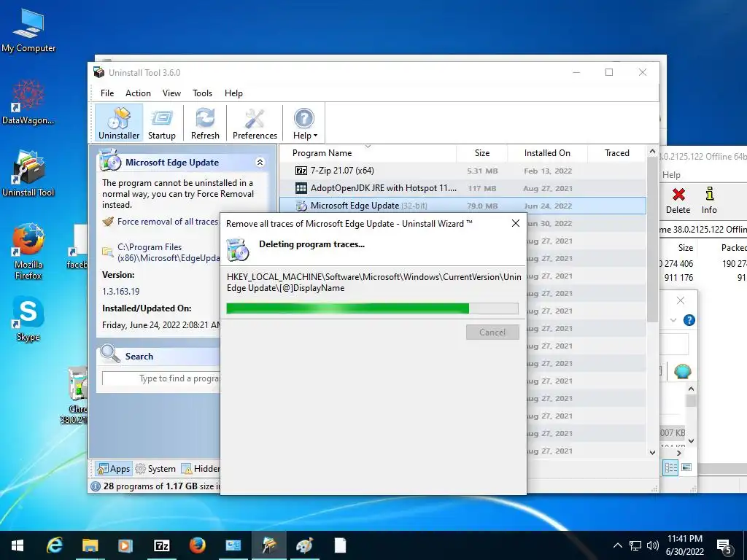Sort list by Size column
The width and height of the screenshot is (747, 560).
481,153
